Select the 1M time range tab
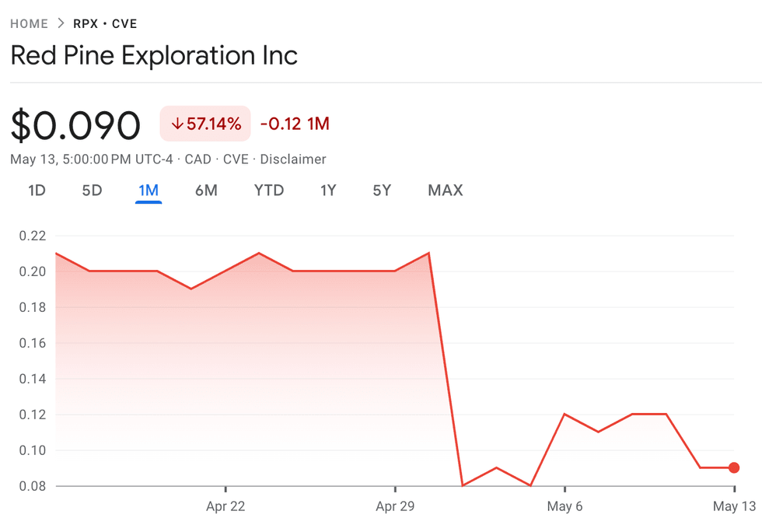 pos(149,190)
